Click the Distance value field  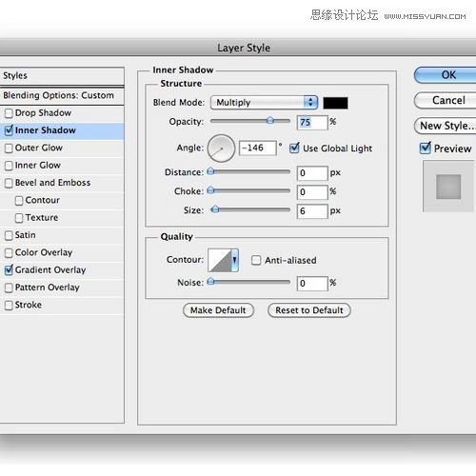(312, 173)
